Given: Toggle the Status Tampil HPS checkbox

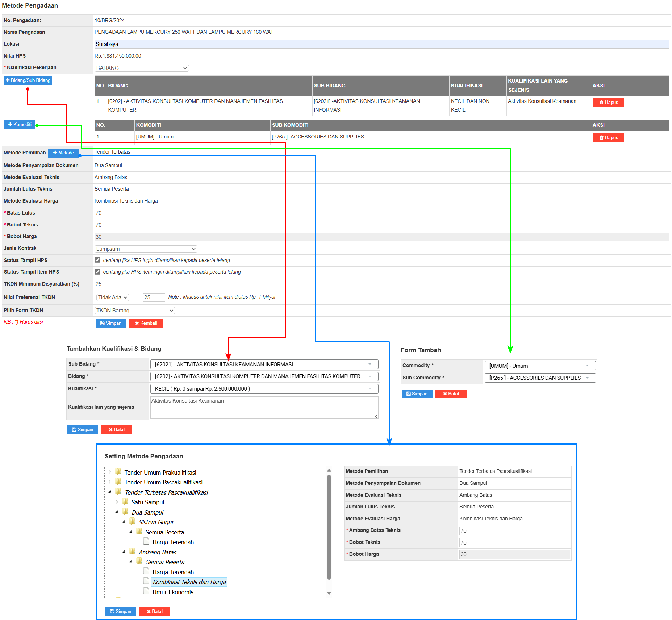Looking at the screenshot, I should click(97, 260).
